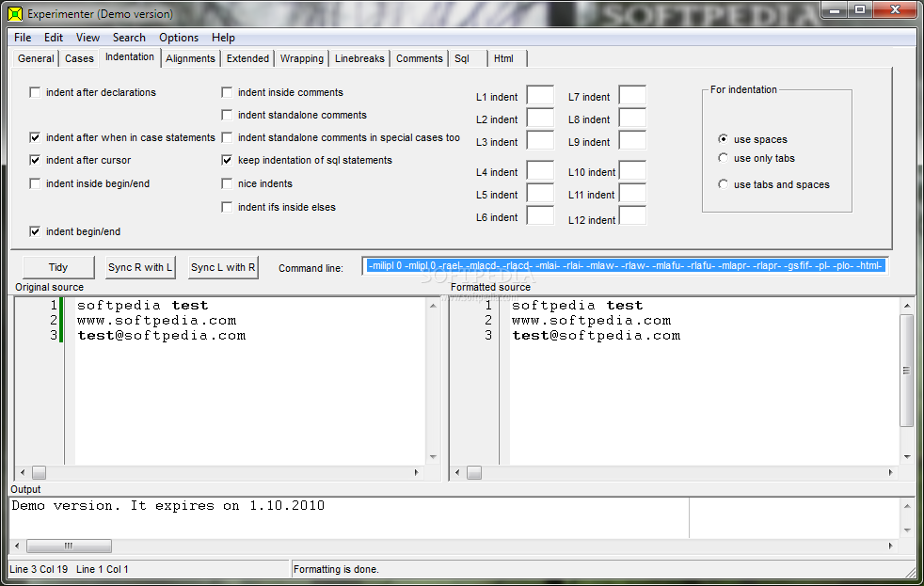Go to the Extended tab
This screenshot has height=586, width=924.
click(247, 58)
